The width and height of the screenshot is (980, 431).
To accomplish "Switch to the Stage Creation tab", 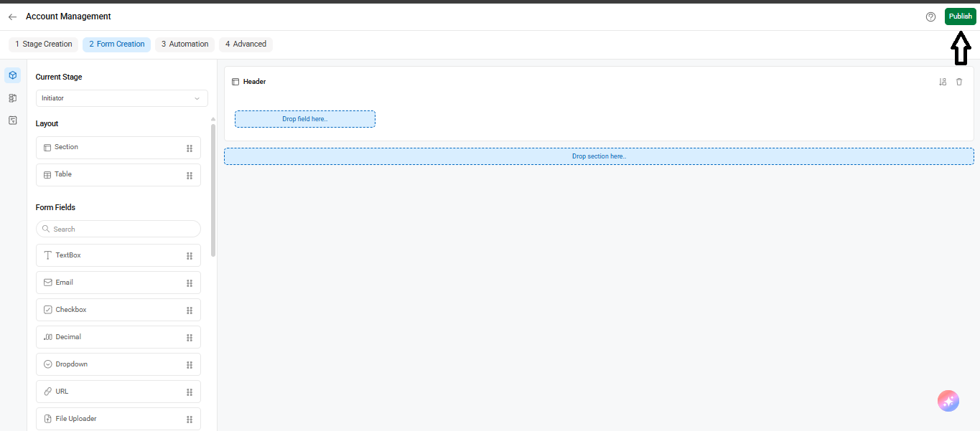I will point(44,44).
